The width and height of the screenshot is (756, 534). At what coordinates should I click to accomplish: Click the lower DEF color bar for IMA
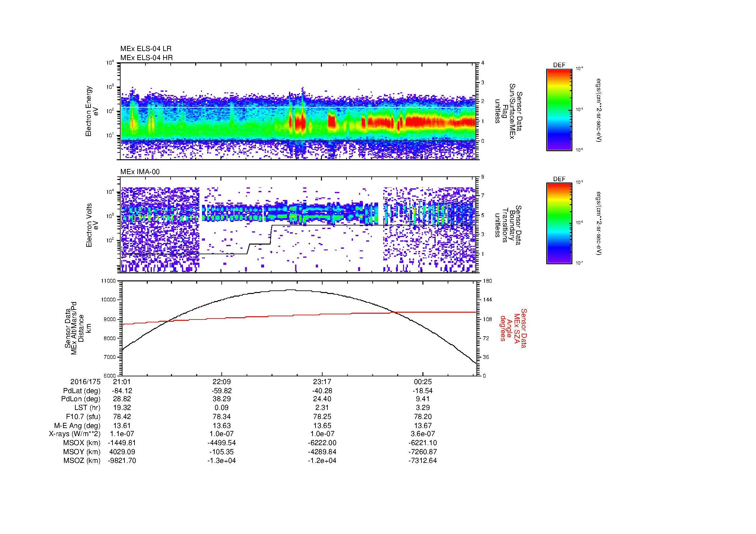point(559,223)
